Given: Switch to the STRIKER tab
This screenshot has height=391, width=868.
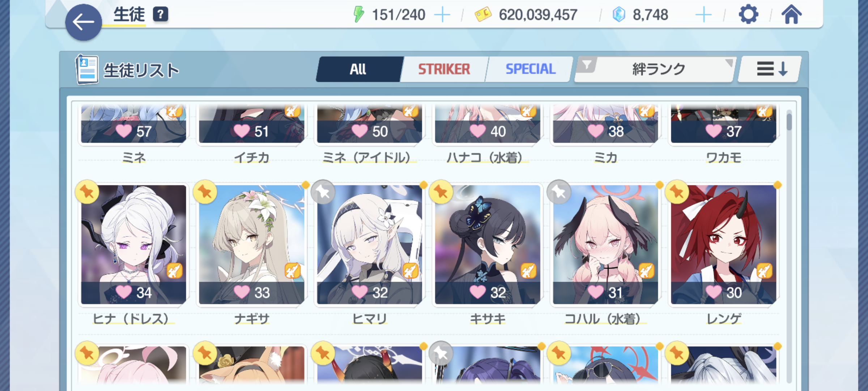Looking at the screenshot, I should pyautogui.click(x=444, y=69).
